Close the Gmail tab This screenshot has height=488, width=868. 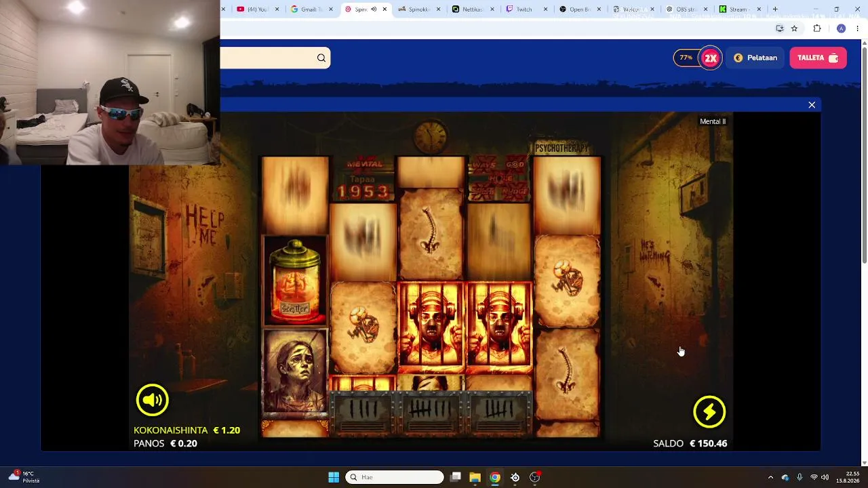331,9
